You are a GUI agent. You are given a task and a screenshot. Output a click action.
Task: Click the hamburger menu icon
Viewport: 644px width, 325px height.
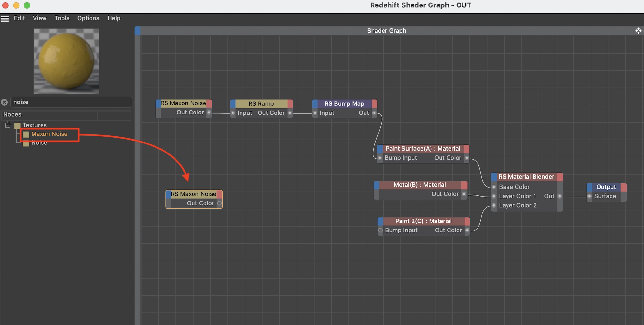5,19
